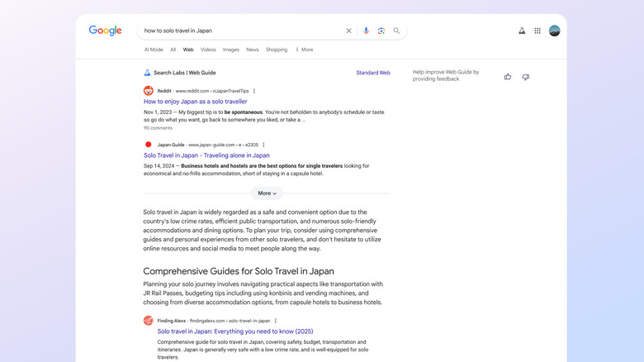Switch to the News tab
Screen dimensions: 644x362
252,50
